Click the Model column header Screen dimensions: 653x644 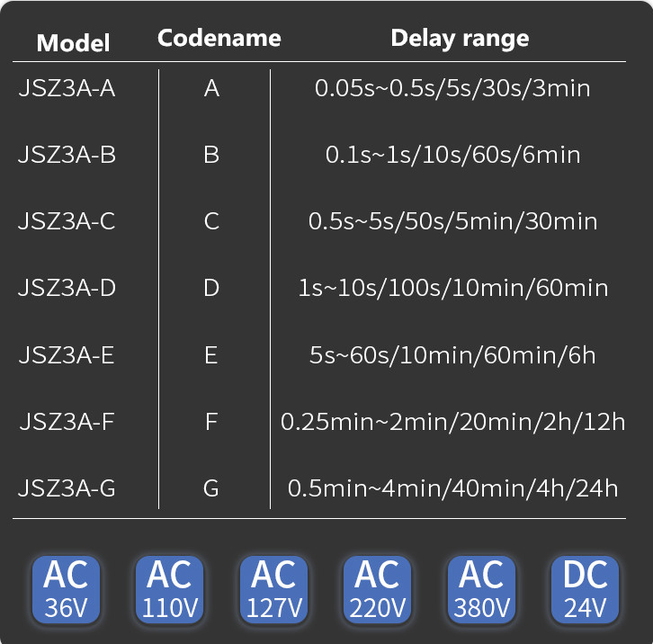pos(74,42)
